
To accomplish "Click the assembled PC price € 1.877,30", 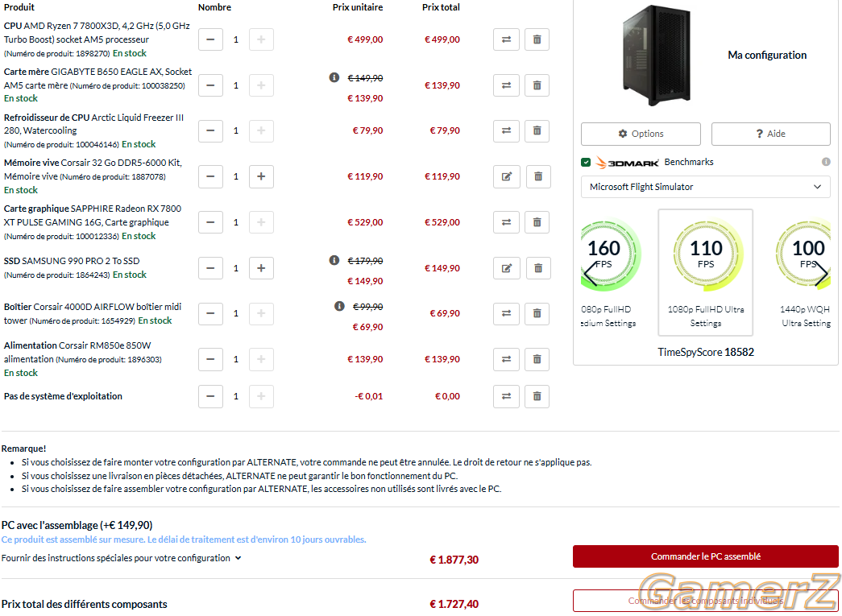I will coord(454,560).
